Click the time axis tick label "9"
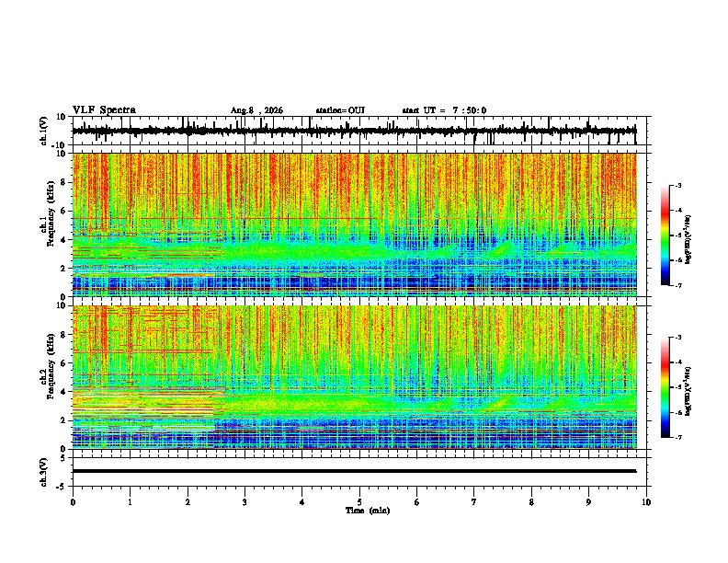728x563 pixels. click(588, 502)
